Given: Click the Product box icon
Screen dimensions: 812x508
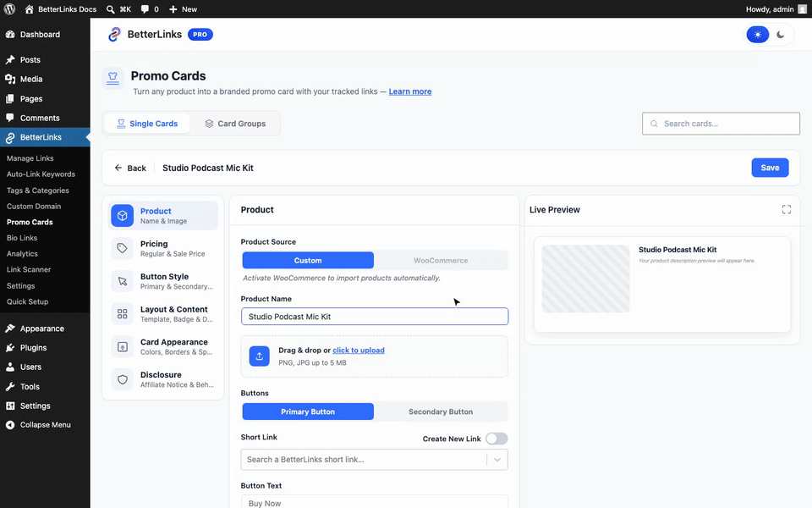Looking at the screenshot, I should coord(122,216).
